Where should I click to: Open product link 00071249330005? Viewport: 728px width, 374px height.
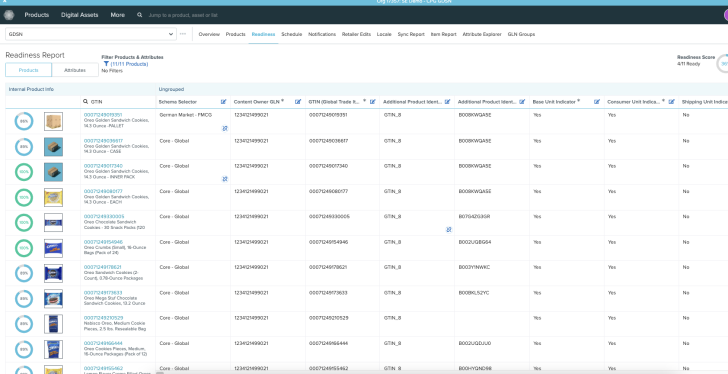(x=104, y=216)
